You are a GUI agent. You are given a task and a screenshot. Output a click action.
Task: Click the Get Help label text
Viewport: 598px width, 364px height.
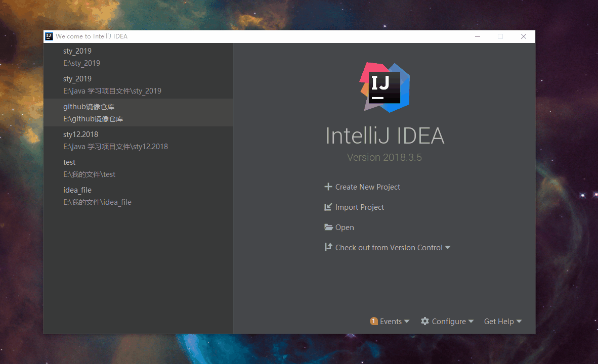click(499, 322)
